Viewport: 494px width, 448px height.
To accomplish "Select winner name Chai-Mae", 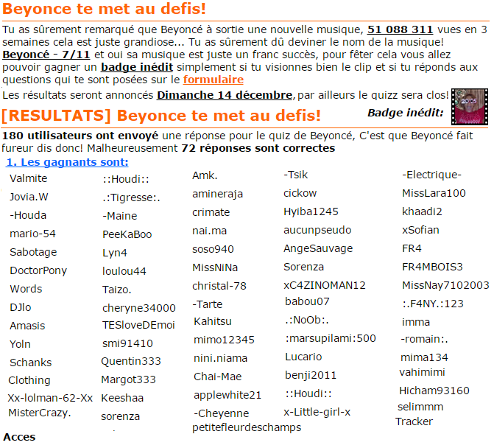I will (218, 377).
